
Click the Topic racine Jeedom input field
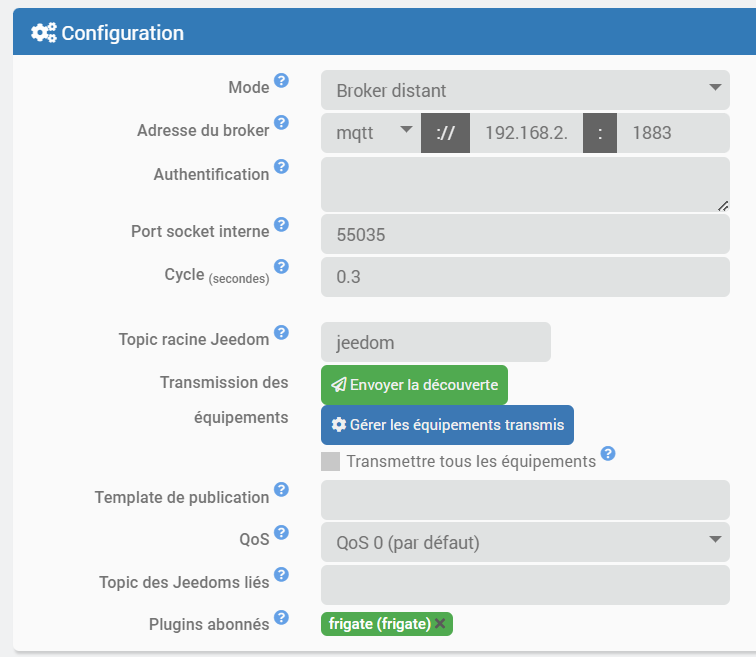pyautogui.click(x=435, y=342)
